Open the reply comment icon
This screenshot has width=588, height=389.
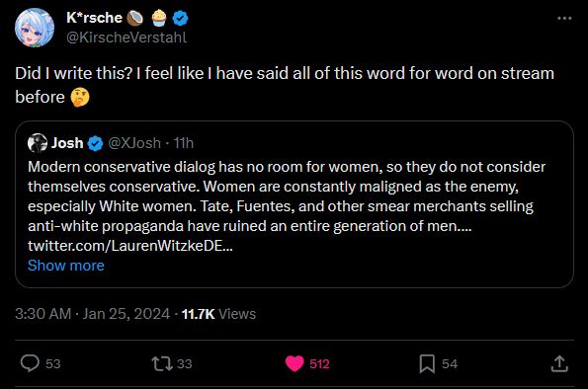click(30, 363)
